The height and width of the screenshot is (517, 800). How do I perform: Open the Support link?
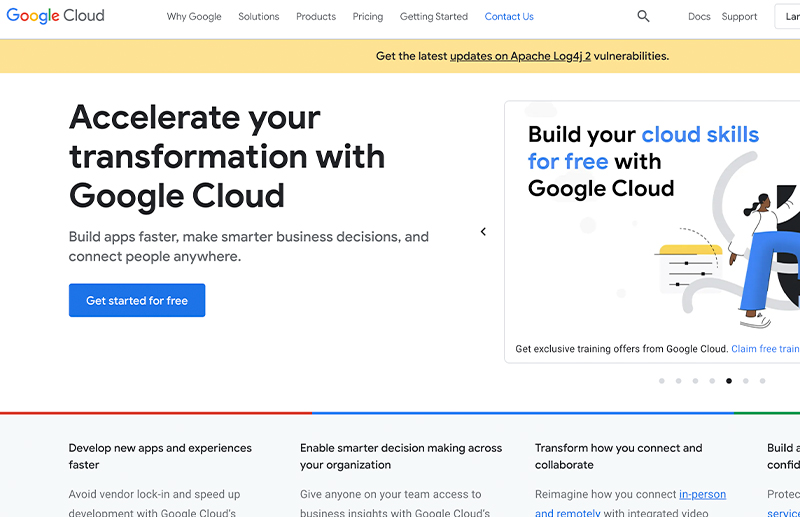click(739, 16)
